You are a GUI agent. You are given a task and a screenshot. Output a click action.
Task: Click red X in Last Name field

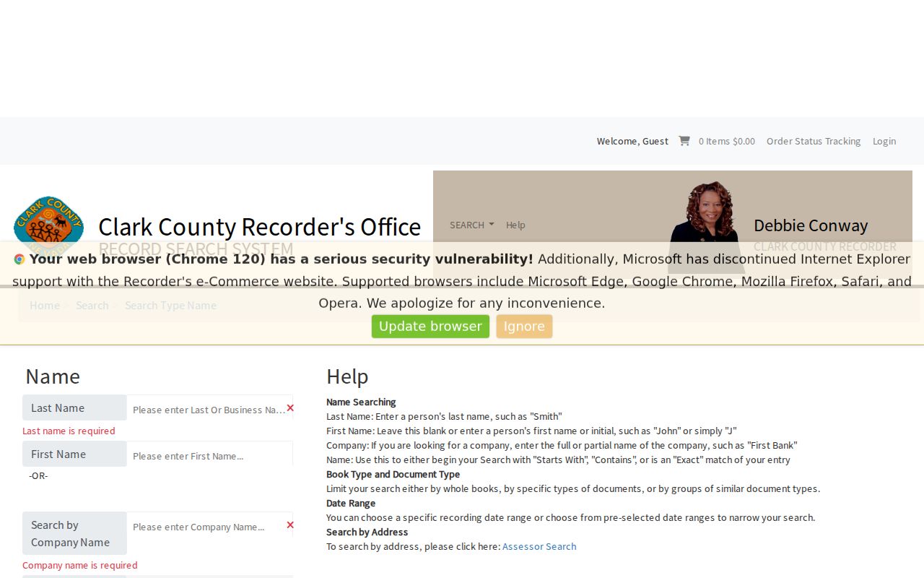(290, 408)
